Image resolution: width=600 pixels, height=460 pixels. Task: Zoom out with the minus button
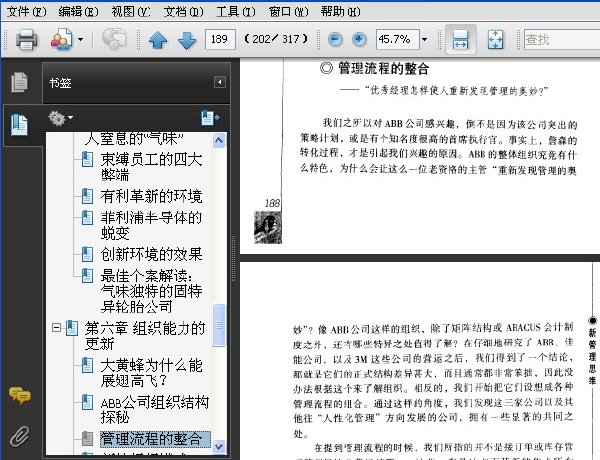pyautogui.click(x=335, y=39)
